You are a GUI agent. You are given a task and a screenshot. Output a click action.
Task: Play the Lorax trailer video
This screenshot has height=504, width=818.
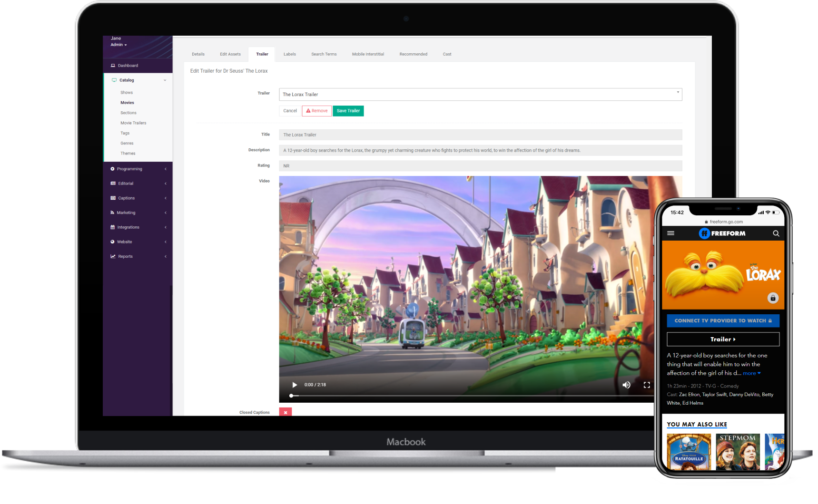tap(295, 385)
